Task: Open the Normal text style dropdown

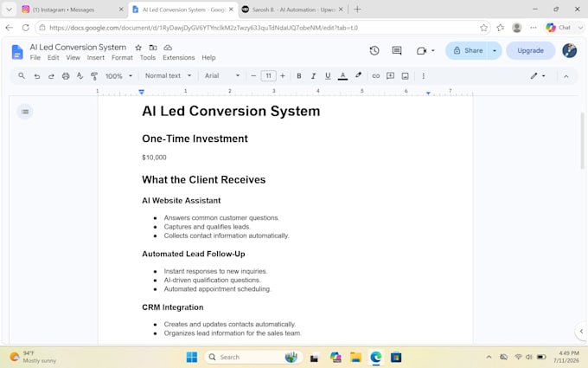Action: (x=168, y=76)
